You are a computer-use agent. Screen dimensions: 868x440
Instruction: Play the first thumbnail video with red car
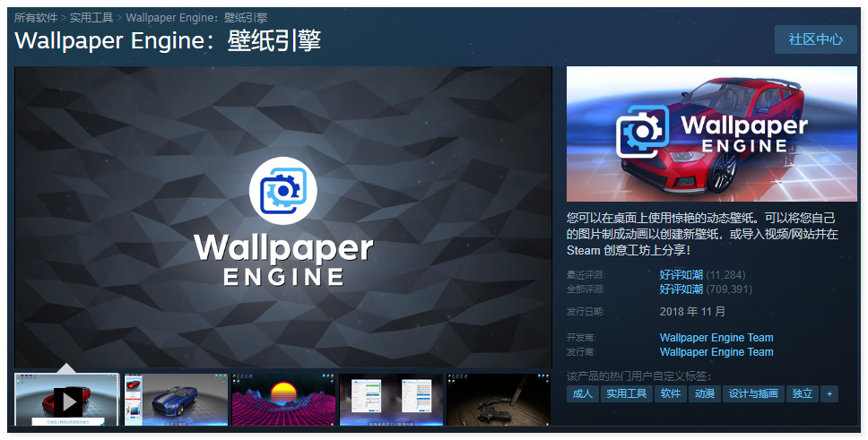click(x=66, y=400)
